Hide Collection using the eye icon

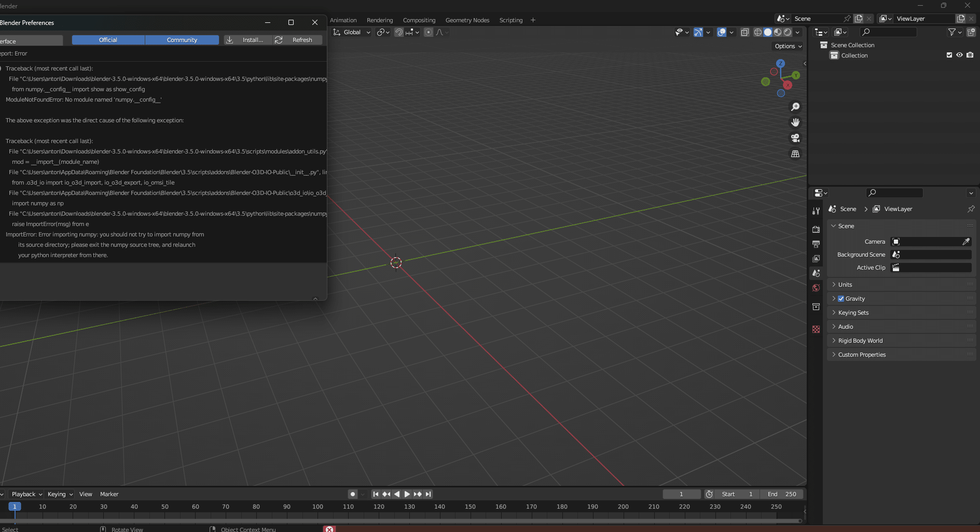click(959, 55)
